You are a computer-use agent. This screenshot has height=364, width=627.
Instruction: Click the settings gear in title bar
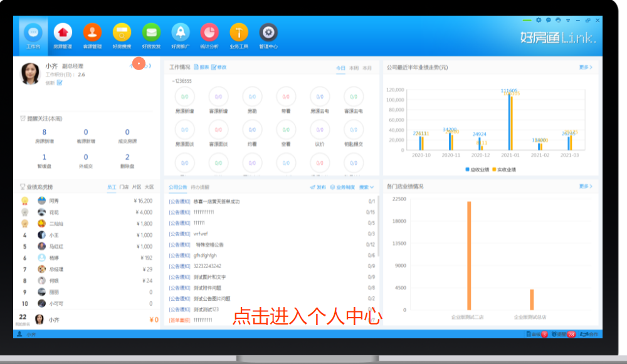539,20
